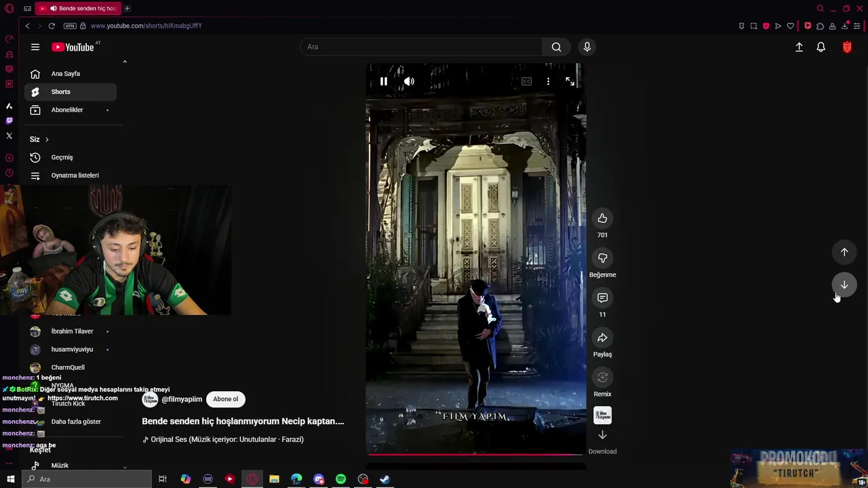Click the address bar URL youtube.com/shorts
Viewport: 868px width, 488px height.
pyautogui.click(x=146, y=26)
